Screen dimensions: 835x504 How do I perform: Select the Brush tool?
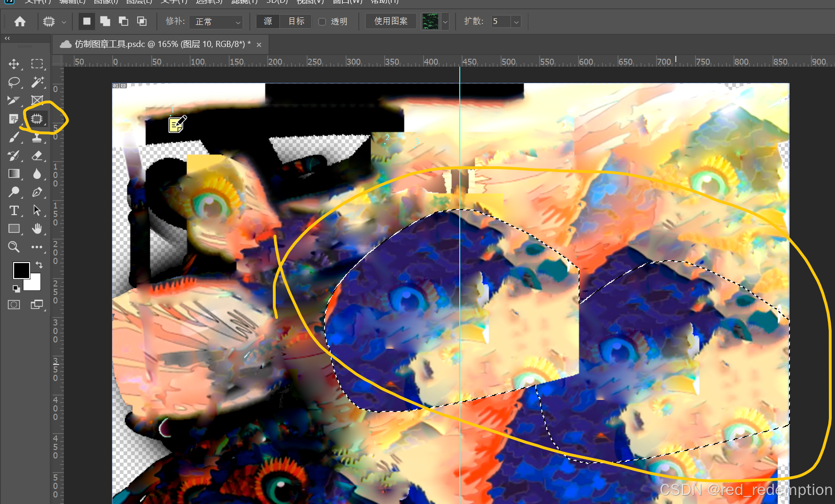pyautogui.click(x=14, y=137)
